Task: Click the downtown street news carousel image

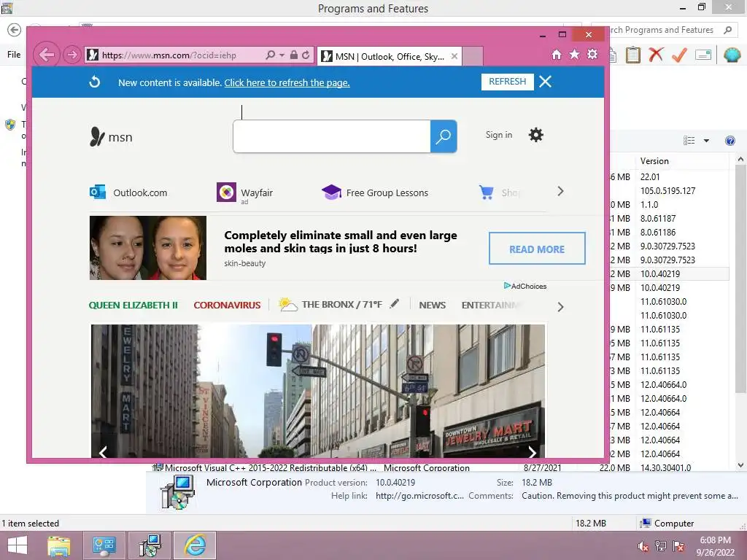Action: [x=318, y=391]
